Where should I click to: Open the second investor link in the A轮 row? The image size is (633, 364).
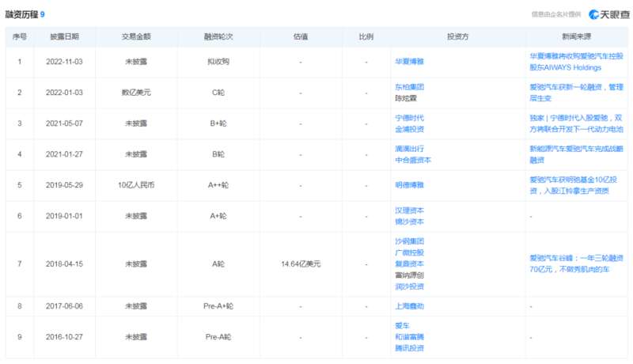tap(409, 252)
